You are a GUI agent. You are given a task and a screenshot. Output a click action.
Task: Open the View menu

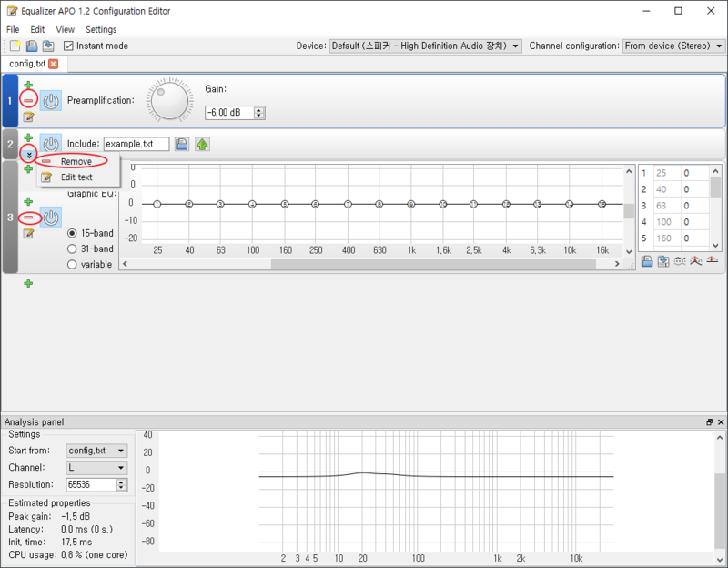click(65, 29)
